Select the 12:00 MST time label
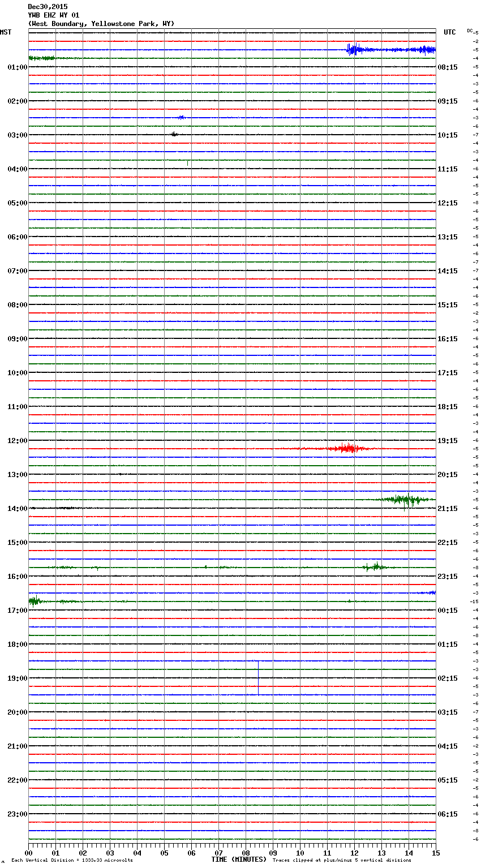This screenshot has height=868, width=481. [x=18, y=441]
